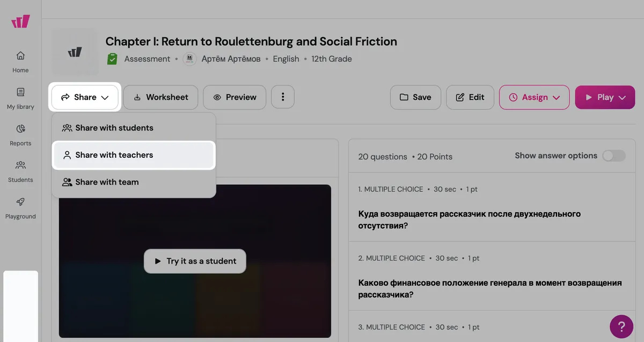The height and width of the screenshot is (342, 644).
Task: Click the '20 questions' count text
Action: coord(383,157)
